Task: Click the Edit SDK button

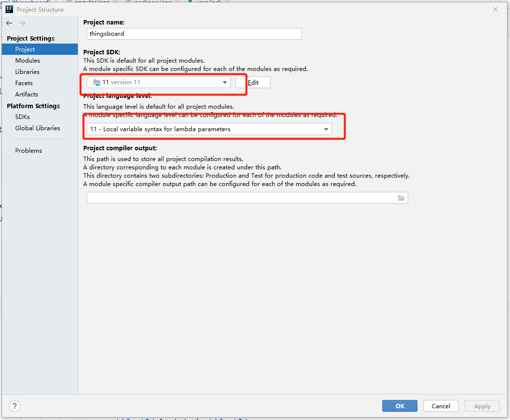Action: tap(253, 82)
